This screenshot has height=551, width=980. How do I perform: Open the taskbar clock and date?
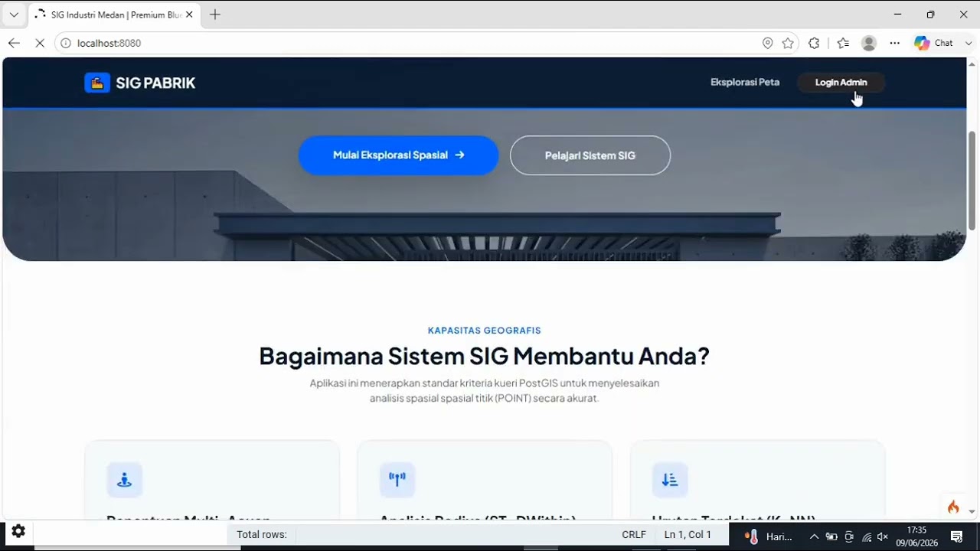point(916,536)
